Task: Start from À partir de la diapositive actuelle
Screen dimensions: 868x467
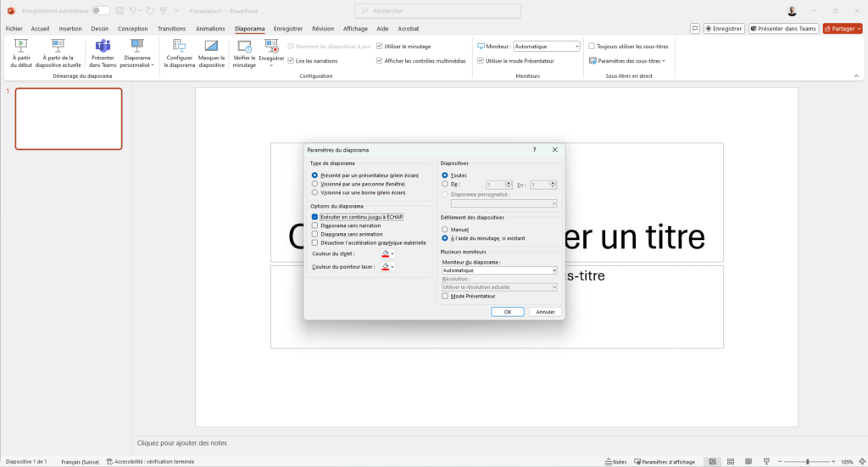Action: [x=58, y=53]
